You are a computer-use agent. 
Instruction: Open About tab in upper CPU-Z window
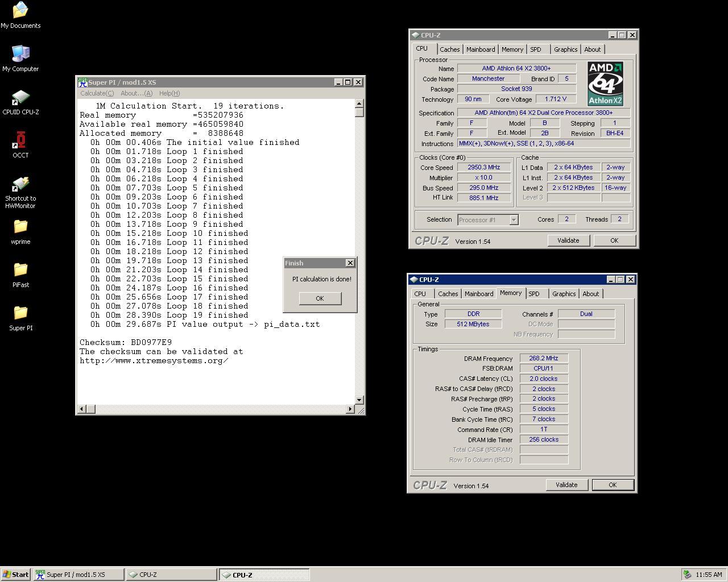tap(592, 49)
